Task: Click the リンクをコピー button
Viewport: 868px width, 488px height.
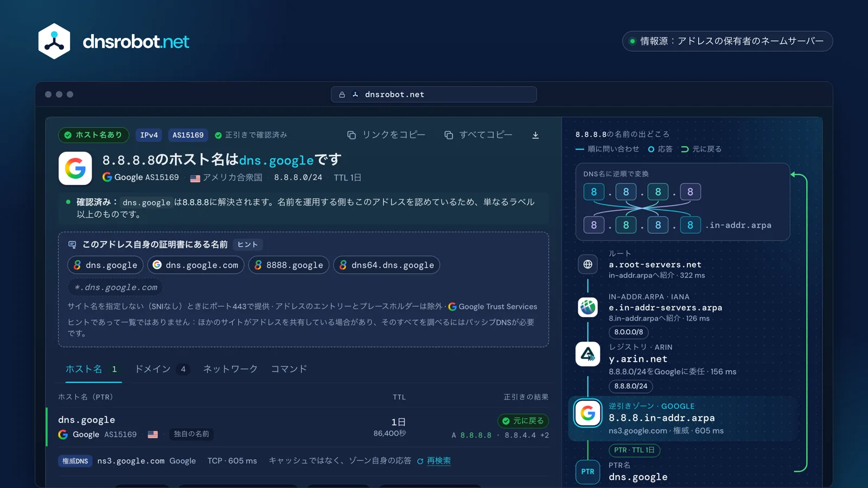Action: [386, 135]
